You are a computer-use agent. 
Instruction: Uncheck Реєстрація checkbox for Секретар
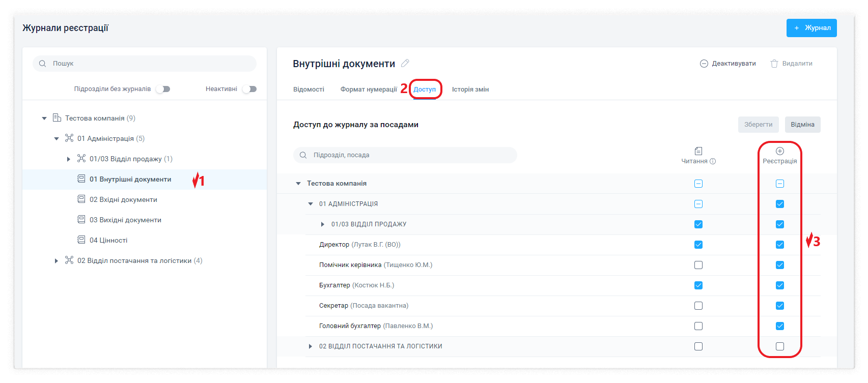click(x=779, y=306)
